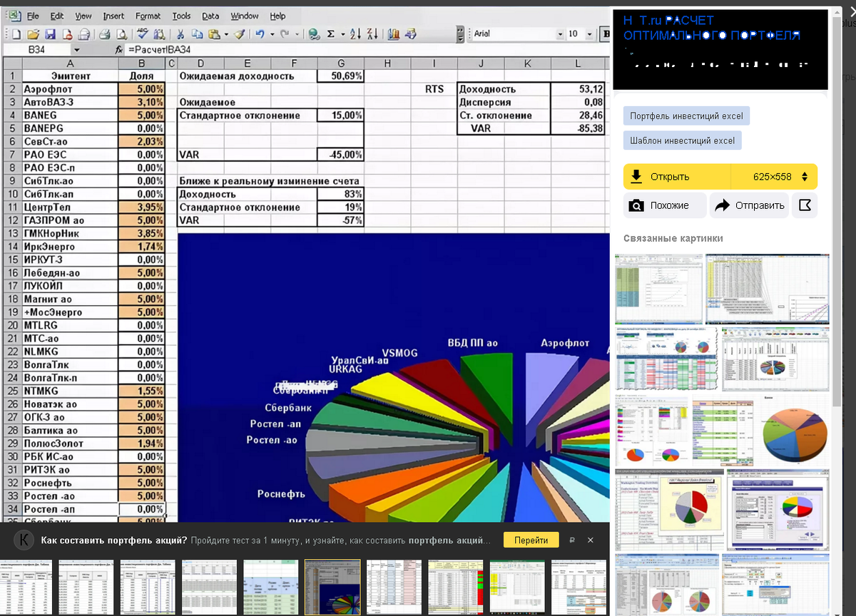Select column G header
856x616 pixels.
pyautogui.click(x=341, y=63)
